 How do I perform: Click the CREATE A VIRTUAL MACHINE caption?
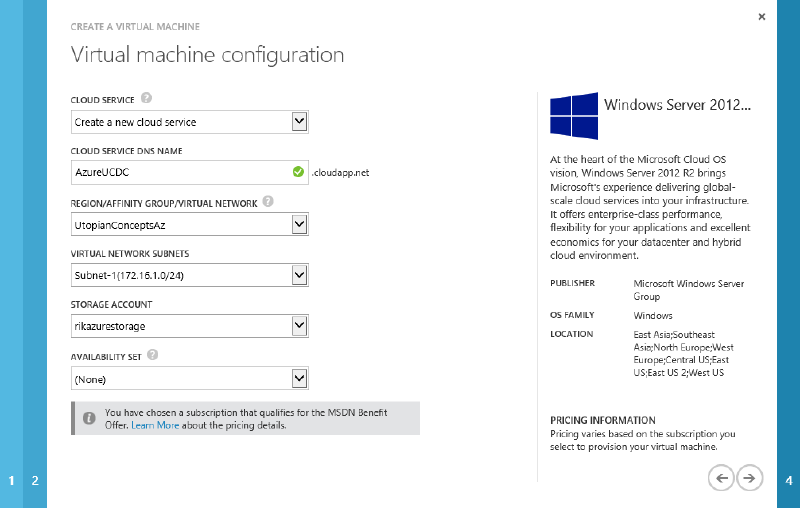(135, 27)
